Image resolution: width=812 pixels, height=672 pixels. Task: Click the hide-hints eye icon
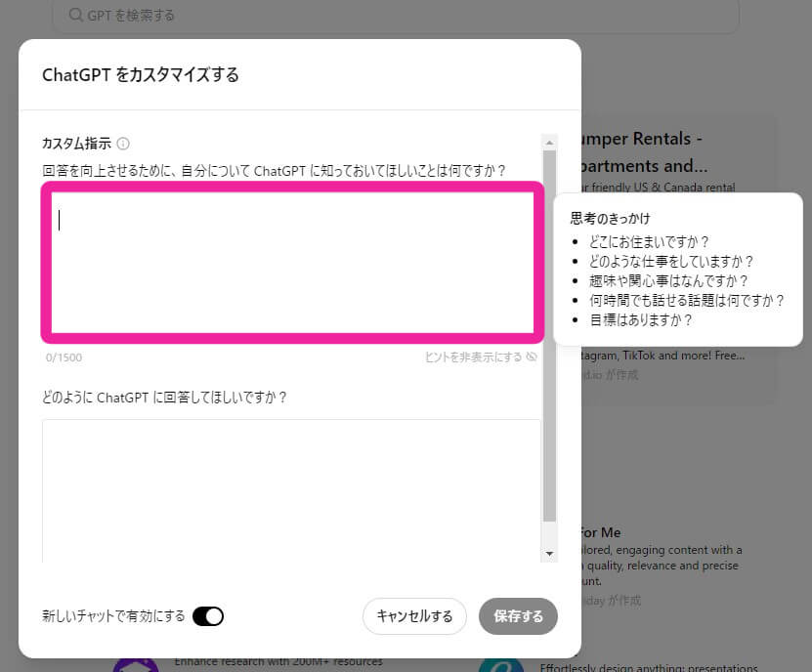pyautogui.click(x=532, y=357)
